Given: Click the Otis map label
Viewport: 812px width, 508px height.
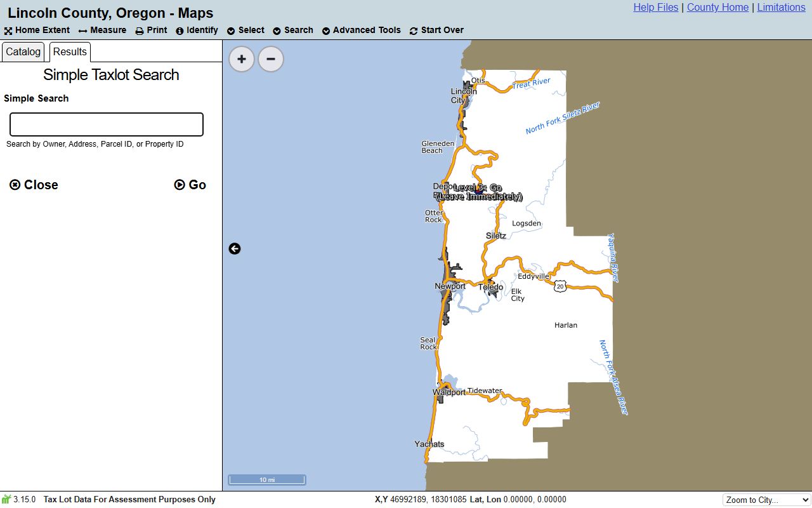Looking at the screenshot, I should [478, 81].
